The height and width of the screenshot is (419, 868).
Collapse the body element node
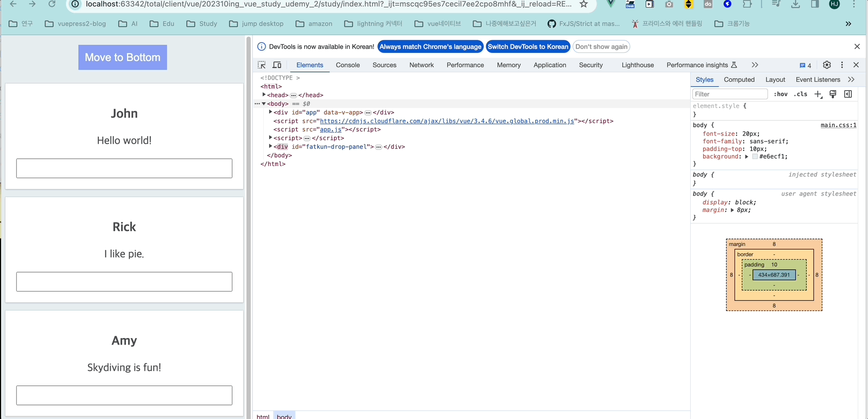tap(264, 104)
